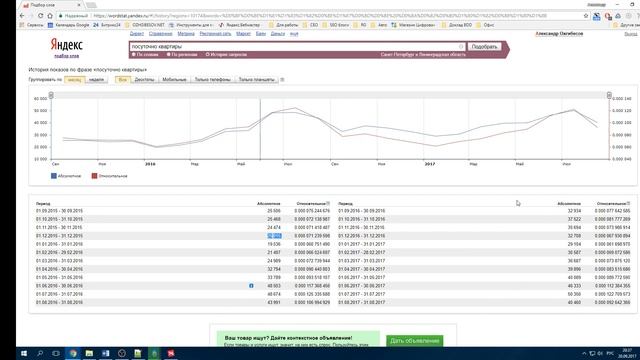Open Windows taskbar search

[40, 353]
